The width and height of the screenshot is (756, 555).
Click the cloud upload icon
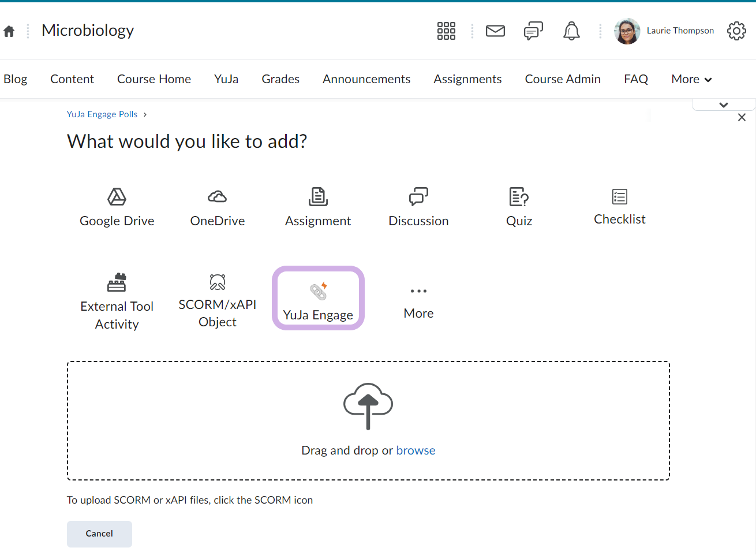coord(368,406)
